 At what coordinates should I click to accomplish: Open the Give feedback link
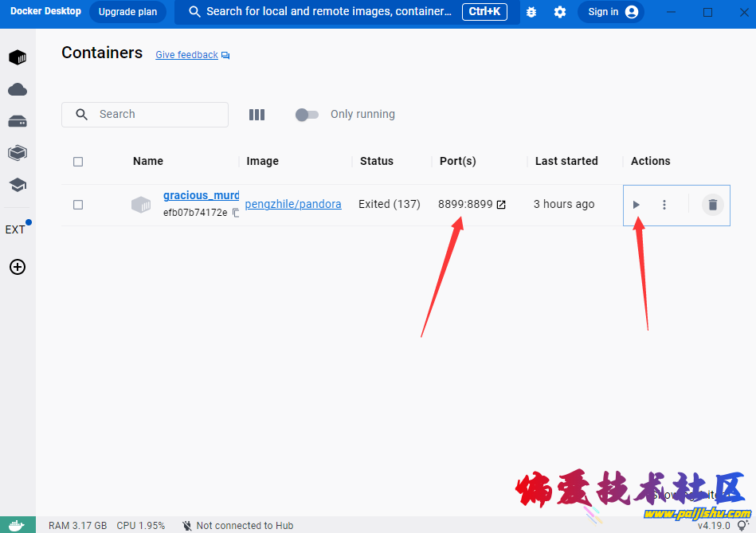[x=186, y=55]
